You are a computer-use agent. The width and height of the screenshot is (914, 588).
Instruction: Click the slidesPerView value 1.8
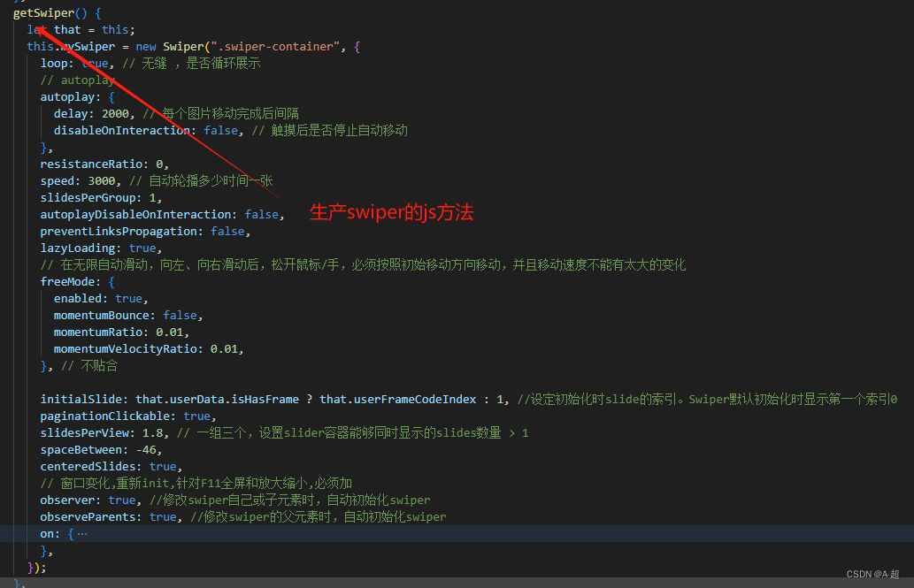[157, 432]
